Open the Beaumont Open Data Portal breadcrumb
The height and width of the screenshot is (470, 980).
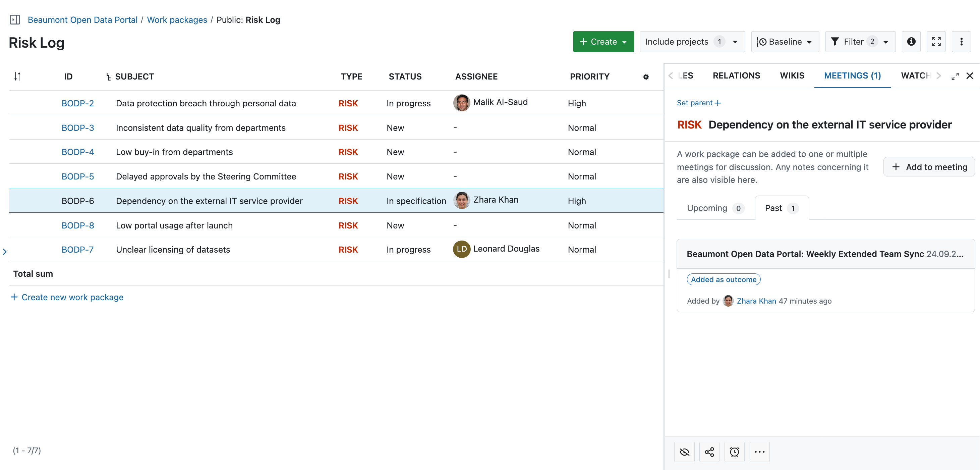(82, 19)
